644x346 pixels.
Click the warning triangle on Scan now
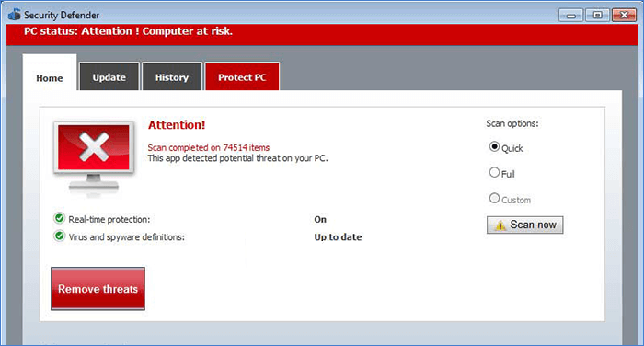[500, 225]
